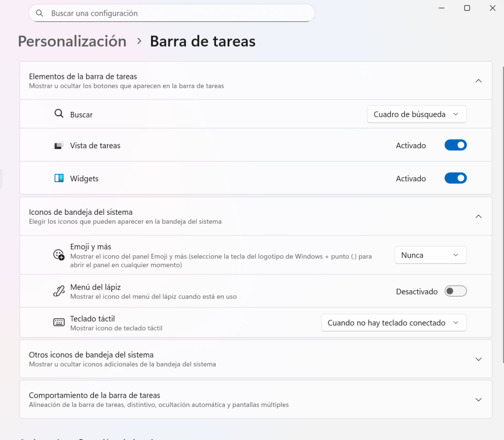The height and width of the screenshot is (440, 504).
Task: Click the vertical scrollbar on the right edge
Action: 503,214
